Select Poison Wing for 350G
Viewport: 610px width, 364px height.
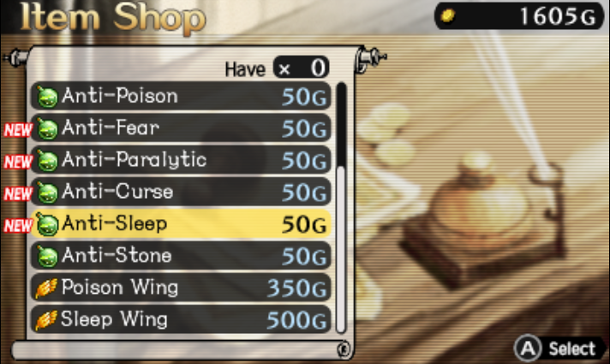pyautogui.click(x=181, y=288)
